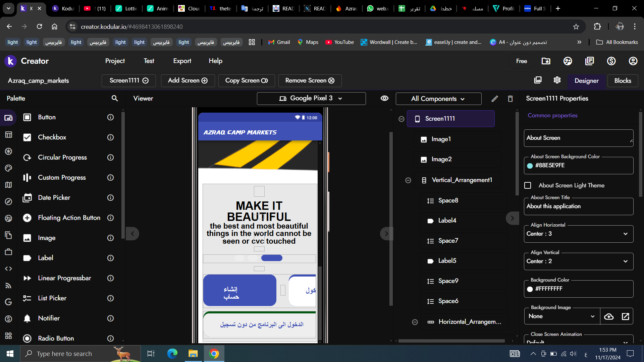Viewport: 644px width, 362px height.
Task: Open Google Pixel 3 device dropdown
Action: pos(311,98)
